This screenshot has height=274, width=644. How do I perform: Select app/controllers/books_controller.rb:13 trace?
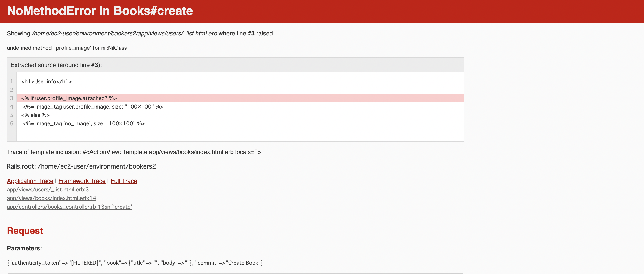coord(70,206)
